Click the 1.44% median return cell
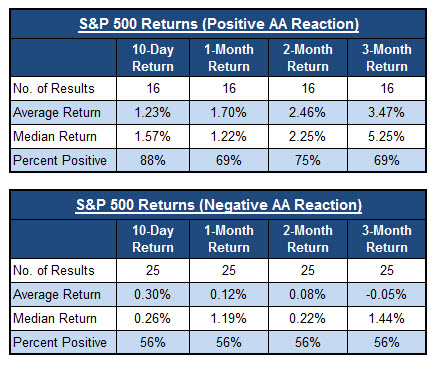 coord(387,319)
